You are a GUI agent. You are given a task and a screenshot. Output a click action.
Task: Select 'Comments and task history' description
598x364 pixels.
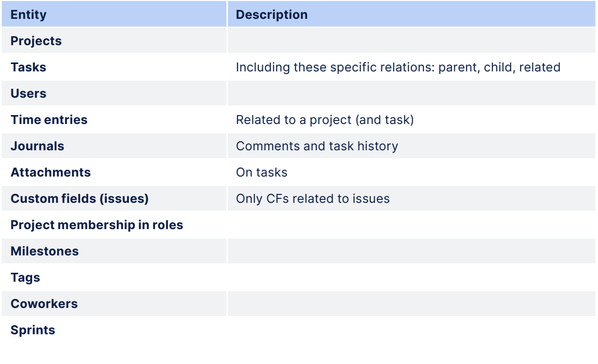[x=317, y=146]
